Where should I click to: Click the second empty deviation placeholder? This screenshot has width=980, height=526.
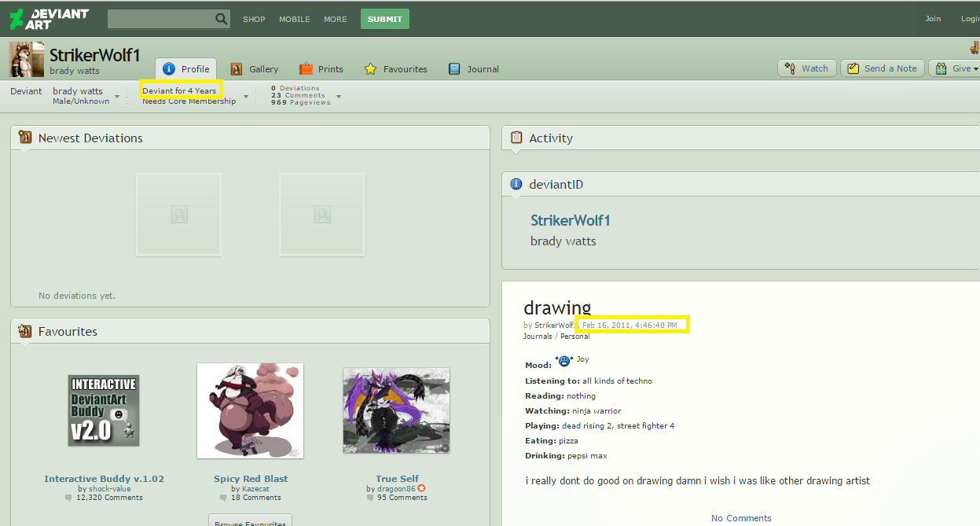pyautogui.click(x=321, y=215)
